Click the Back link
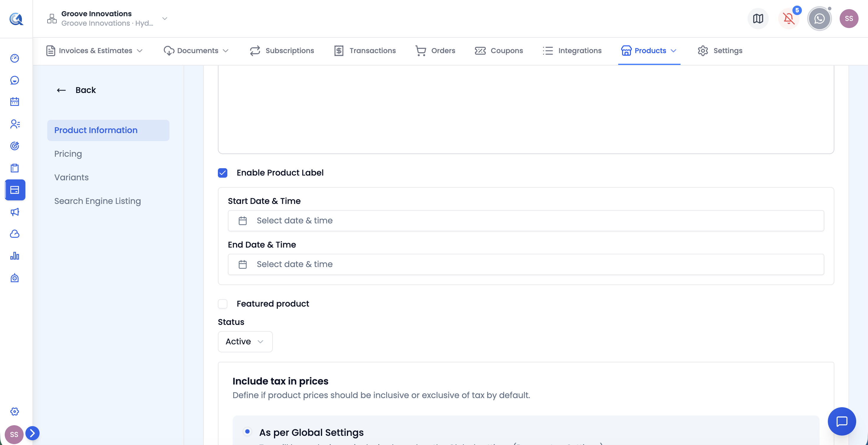 (x=76, y=90)
